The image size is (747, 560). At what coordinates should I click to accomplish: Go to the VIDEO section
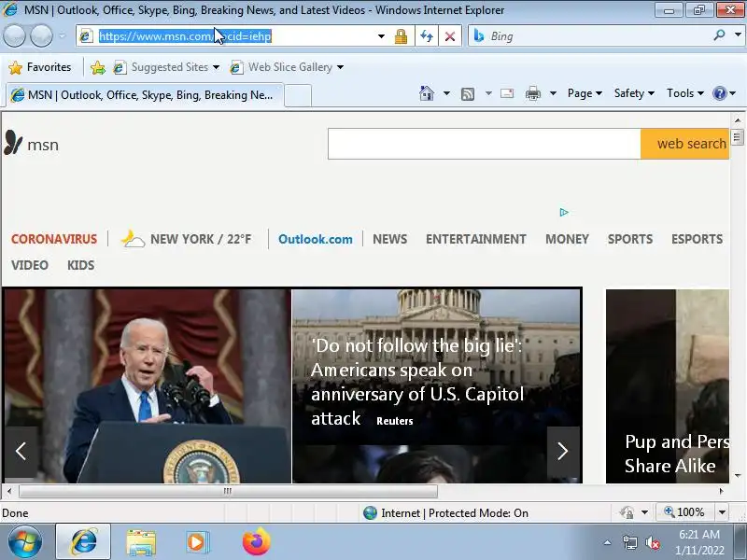(30, 265)
